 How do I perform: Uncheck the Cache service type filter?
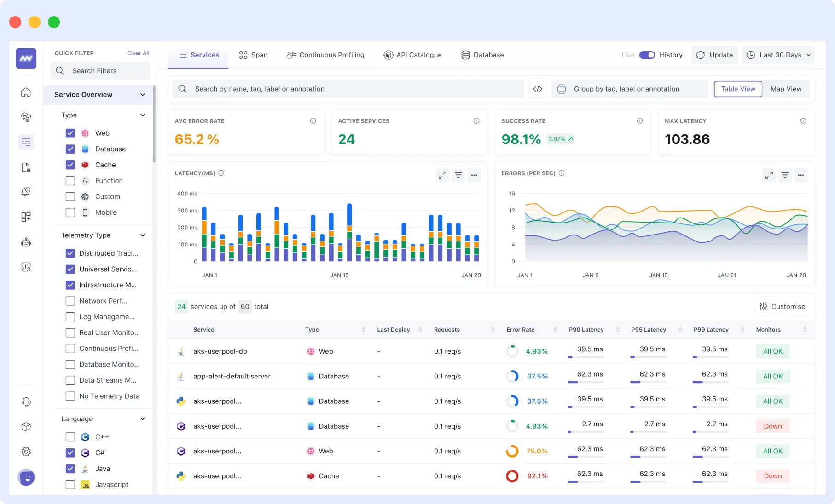click(70, 165)
